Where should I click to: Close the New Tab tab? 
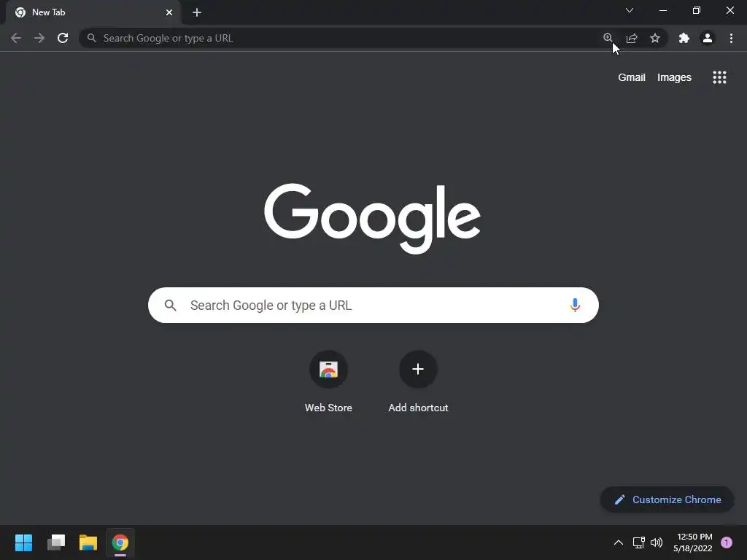[x=169, y=12]
